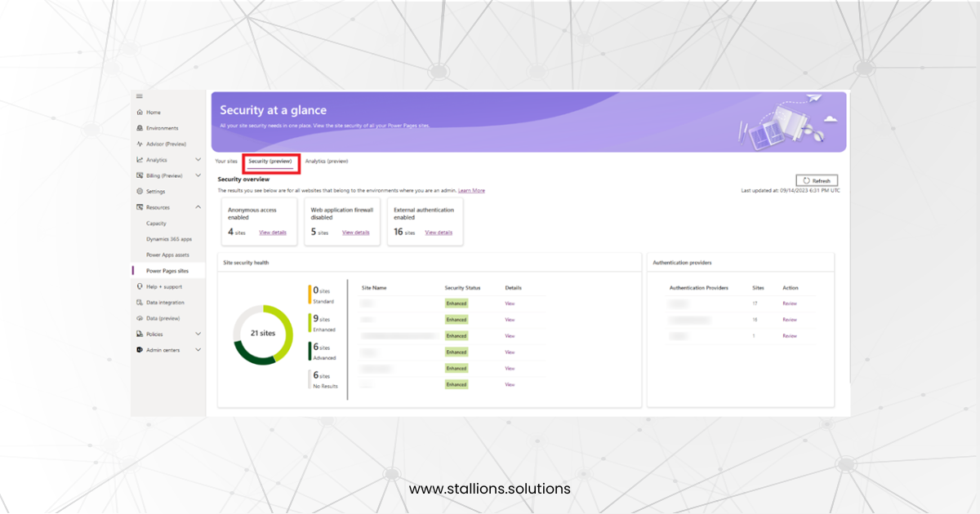Click the Security Status column header
This screenshot has height=514, width=980.
tap(462, 288)
